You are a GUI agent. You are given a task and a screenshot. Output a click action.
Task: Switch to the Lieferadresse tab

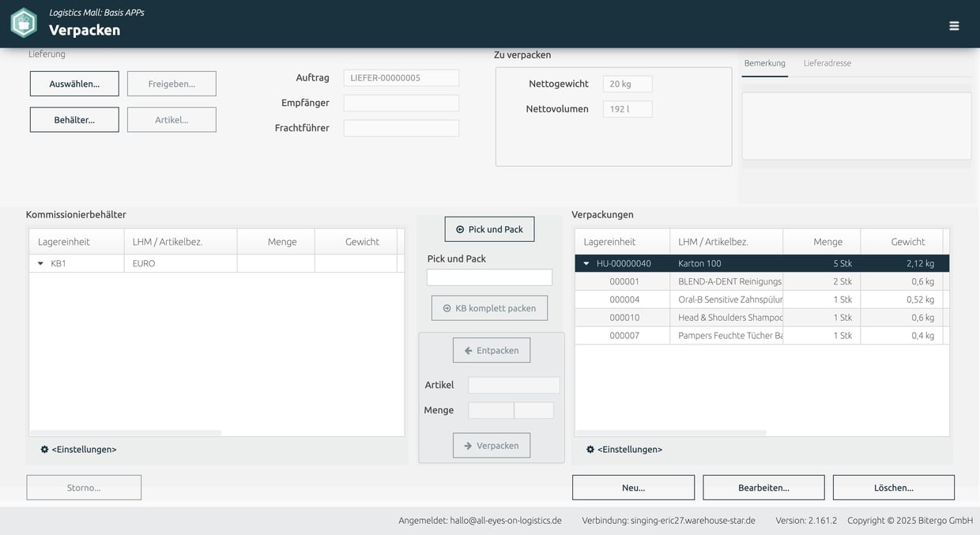click(x=827, y=63)
